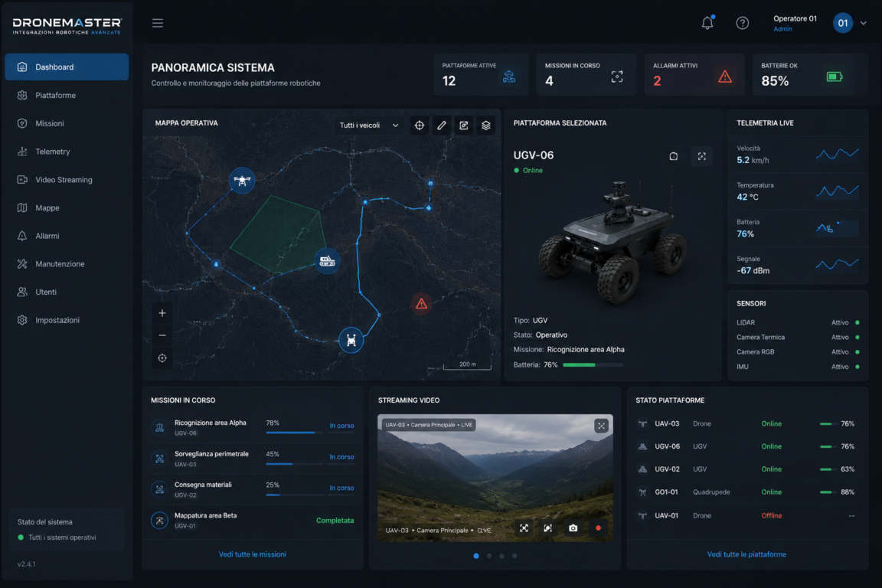The width and height of the screenshot is (882, 588).
Task: Select the drone marker on the map
Action: pyautogui.click(x=242, y=181)
